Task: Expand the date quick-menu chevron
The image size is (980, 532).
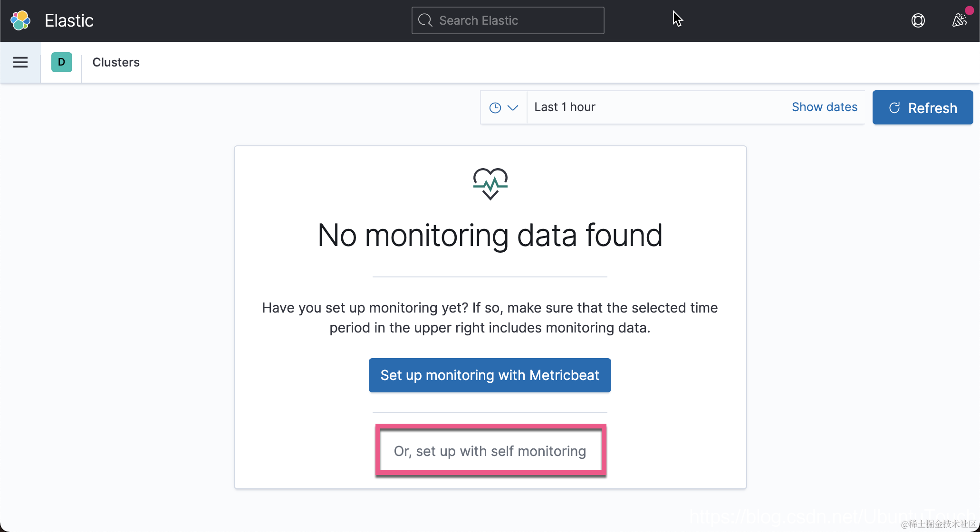Action: (513, 108)
